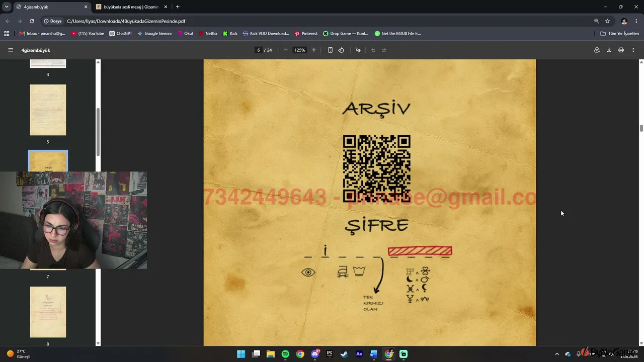Open the Kick bookmark

[x=230, y=34]
